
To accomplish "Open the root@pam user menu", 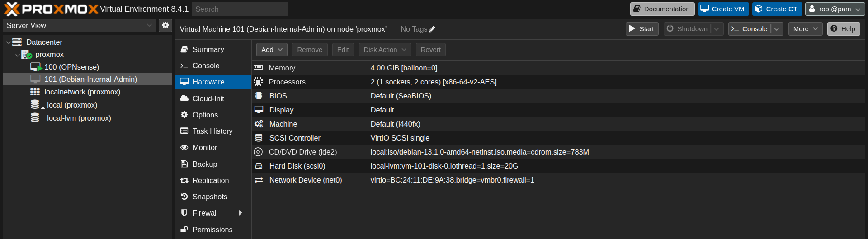I will pyautogui.click(x=835, y=9).
